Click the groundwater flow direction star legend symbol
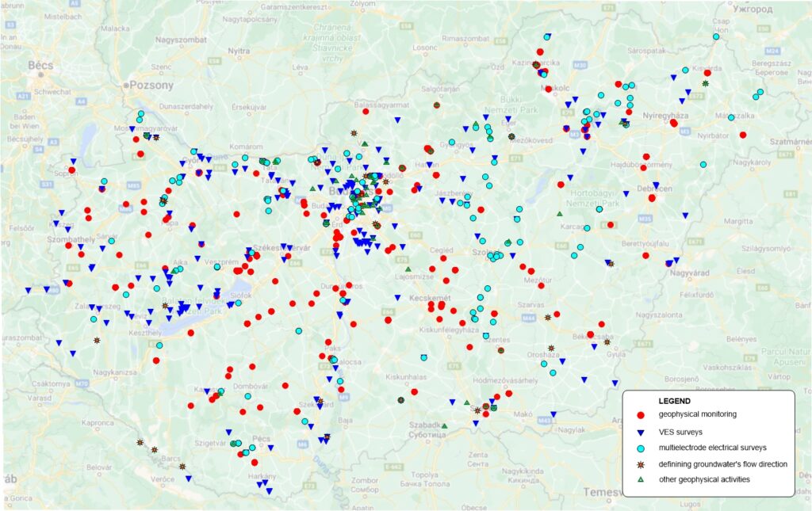This screenshot has width=812, height=511. coord(641,464)
